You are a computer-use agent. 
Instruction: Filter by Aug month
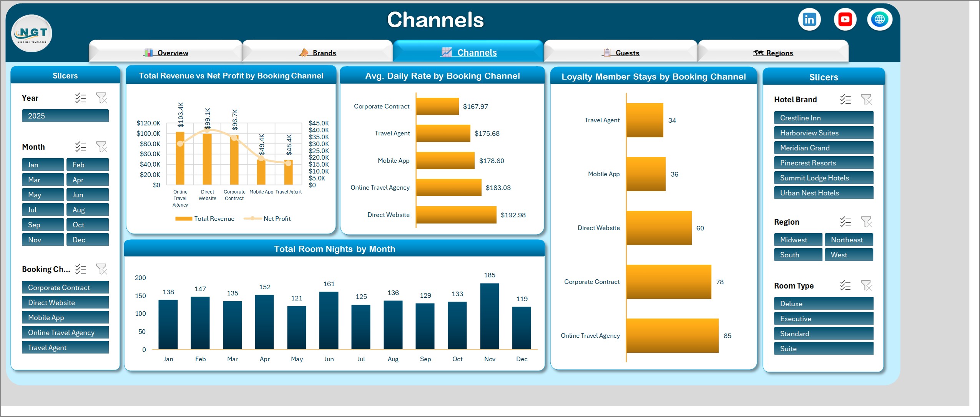coord(88,210)
